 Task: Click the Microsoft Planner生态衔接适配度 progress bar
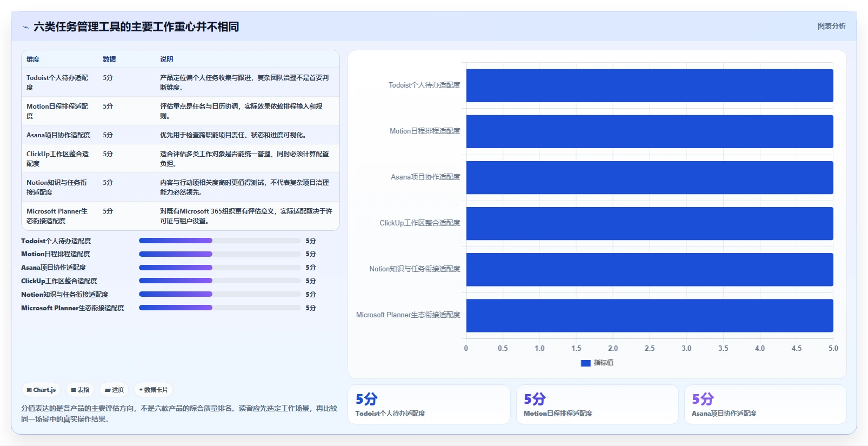click(220, 308)
